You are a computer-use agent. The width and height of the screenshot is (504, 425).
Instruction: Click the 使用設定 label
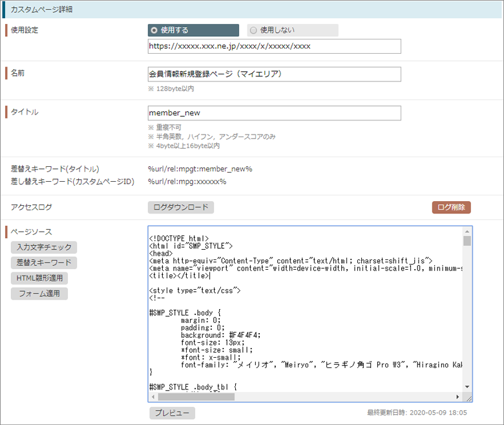(25, 30)
